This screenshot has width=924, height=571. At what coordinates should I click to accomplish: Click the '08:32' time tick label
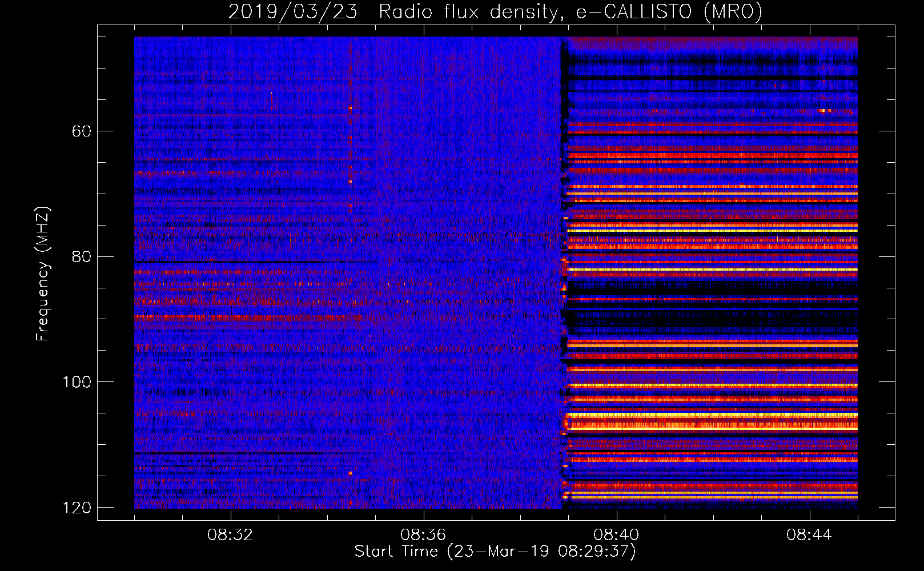click(x=230, y=535)
